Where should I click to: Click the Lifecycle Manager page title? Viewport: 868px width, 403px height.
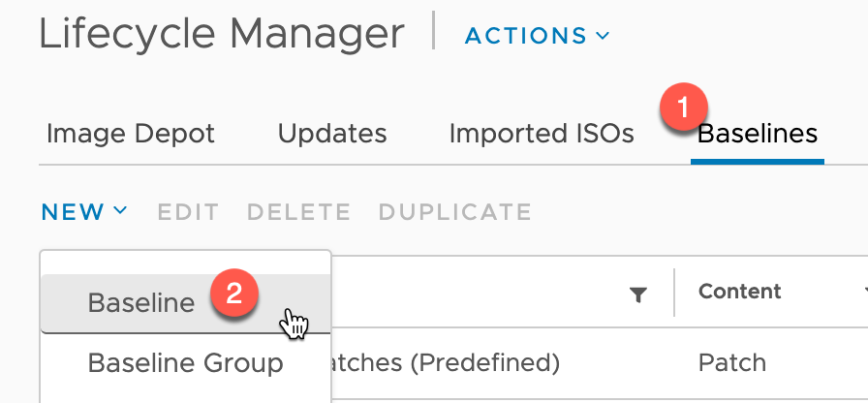pyautogui.click(x=222, y=34)
